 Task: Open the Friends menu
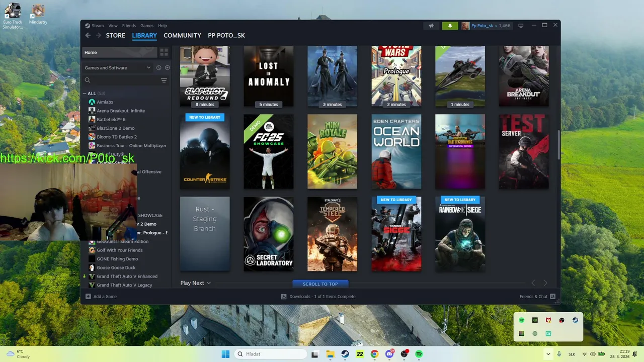(129, 26)
